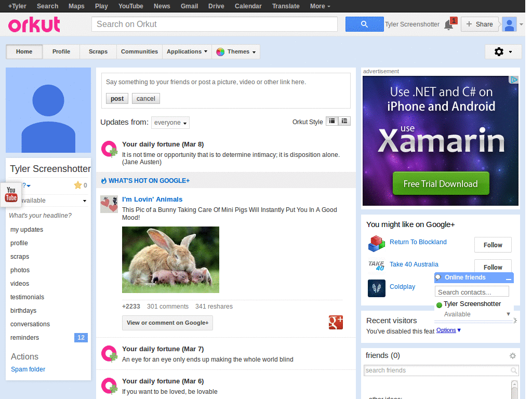Click What's Hot on Google+ heading

pos(149,180)
